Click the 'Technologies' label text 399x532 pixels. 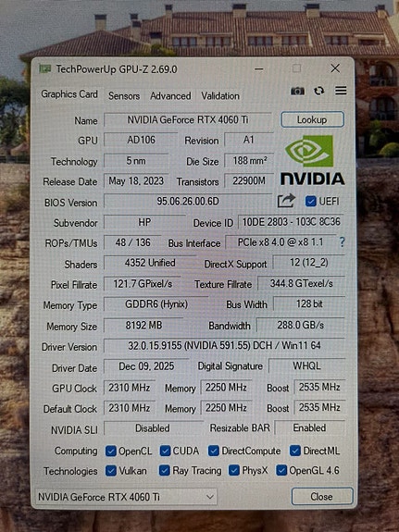[70, 471]
